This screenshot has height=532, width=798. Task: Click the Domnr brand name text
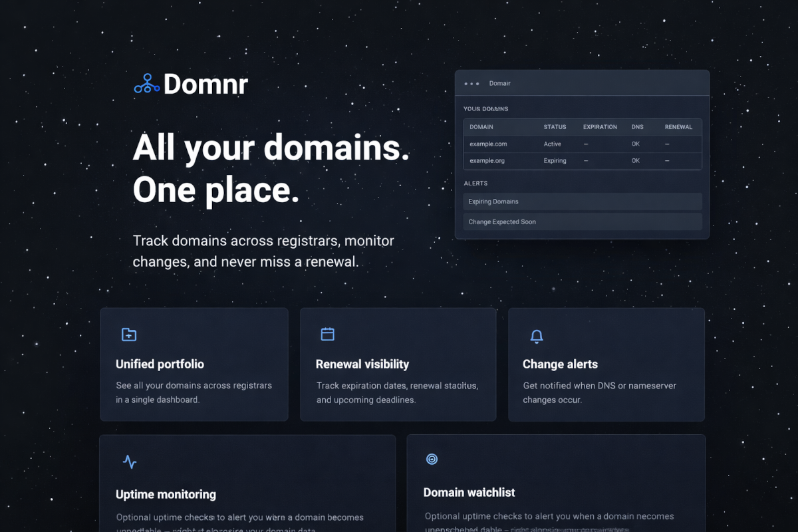point(205,84)
